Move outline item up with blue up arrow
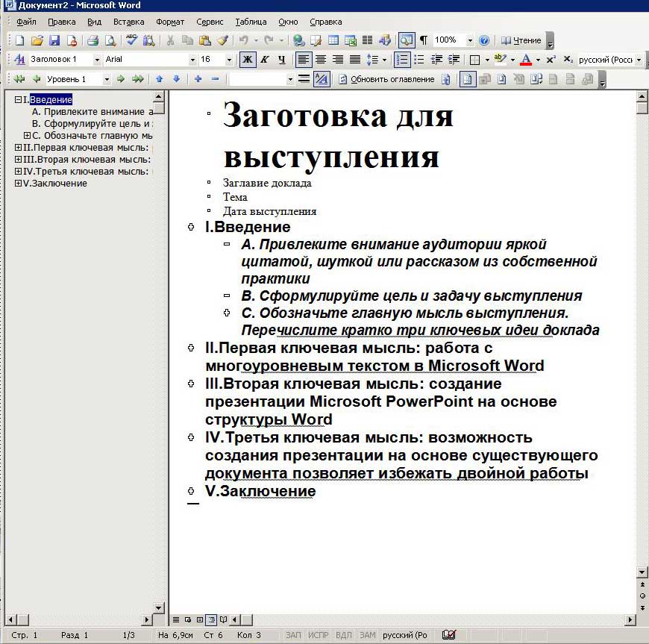Screen dimensions: 649x644 pos(160,78)
